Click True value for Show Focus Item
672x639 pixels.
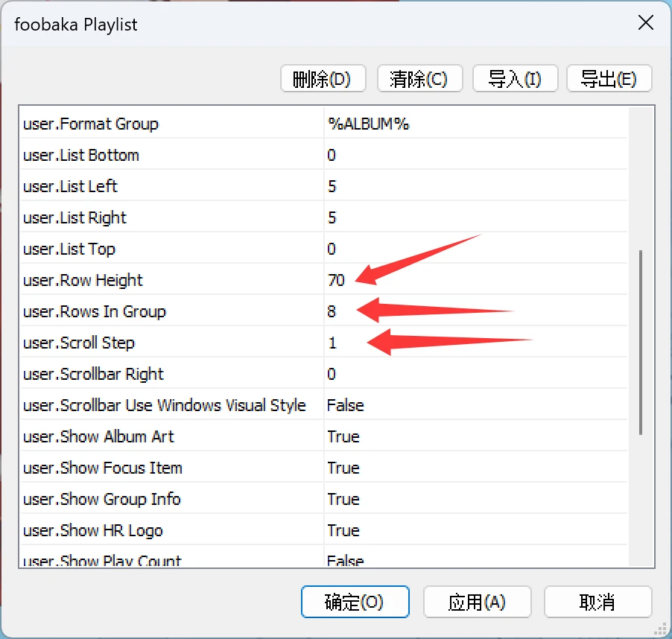(x=343, y=468)
